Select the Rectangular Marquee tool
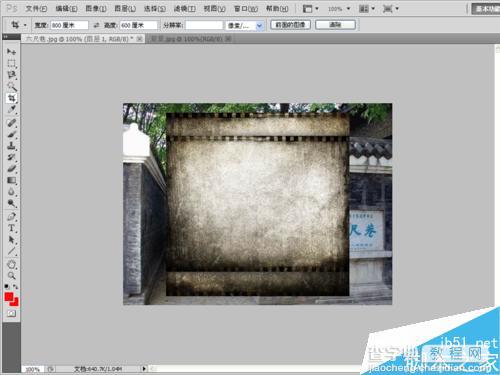Viewport: 500px width, 375px height. pos(11,63)
